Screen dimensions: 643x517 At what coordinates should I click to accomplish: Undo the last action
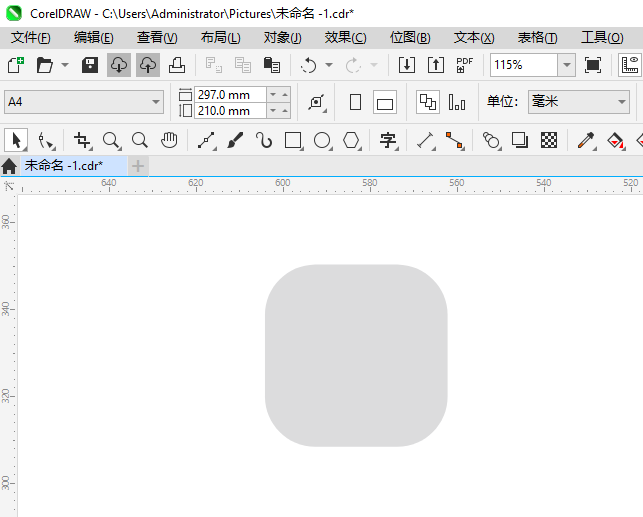point(308,65)
